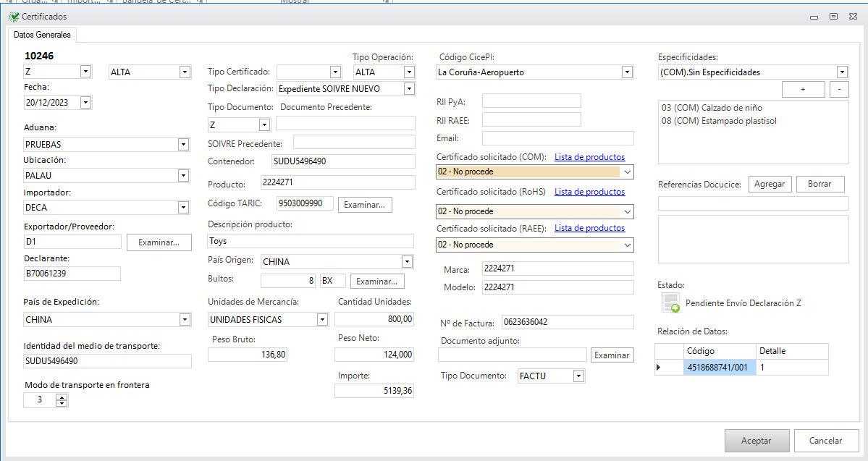Click the minus button under Especificidades
Image resolution: width=868 pixels, height=461 pixels.
[x=838, y=89]
